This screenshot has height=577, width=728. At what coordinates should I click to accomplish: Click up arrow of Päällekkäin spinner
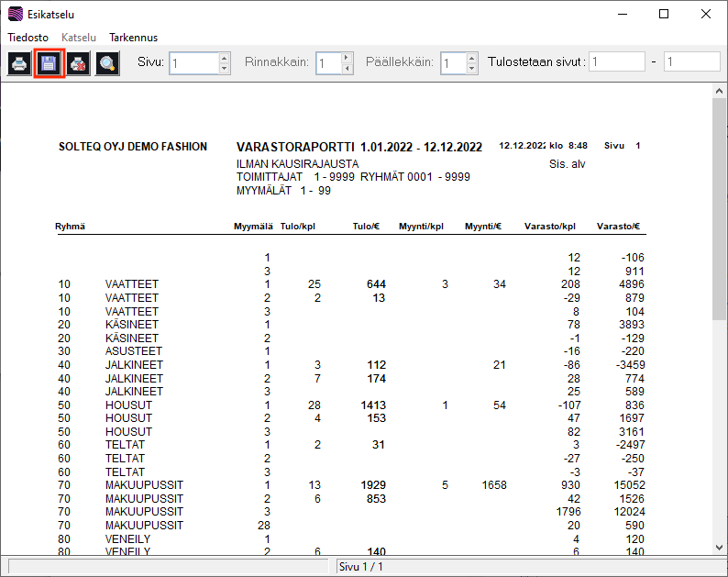point(471,58)
